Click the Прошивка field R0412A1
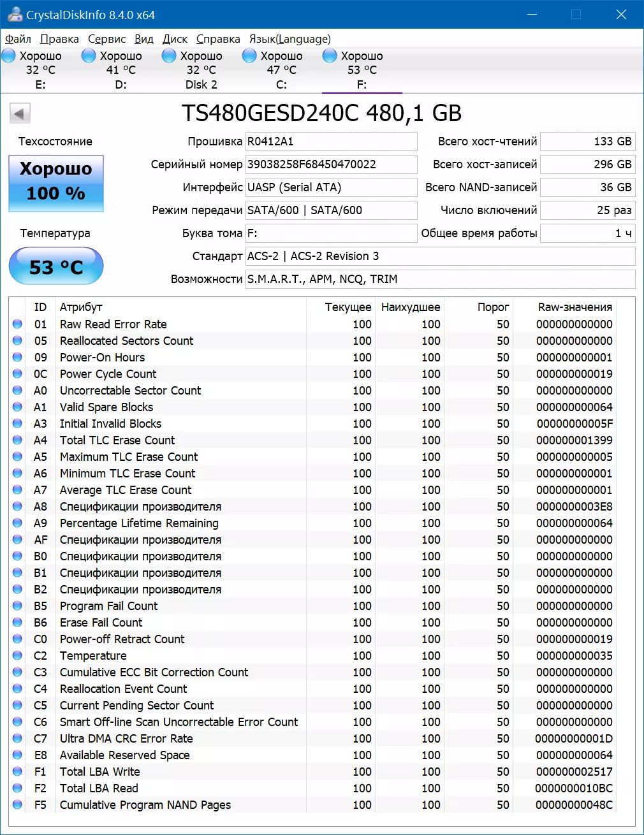 tap(331, 142)
